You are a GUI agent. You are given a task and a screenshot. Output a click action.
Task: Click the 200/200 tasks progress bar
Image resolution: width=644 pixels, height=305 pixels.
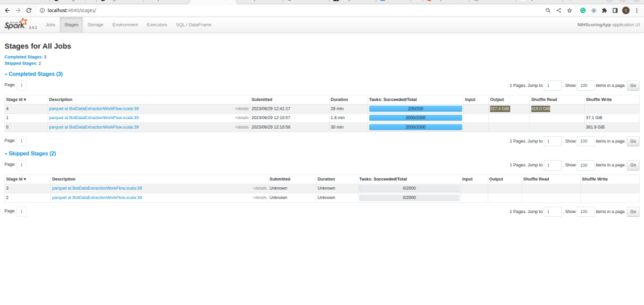(415, 109)
